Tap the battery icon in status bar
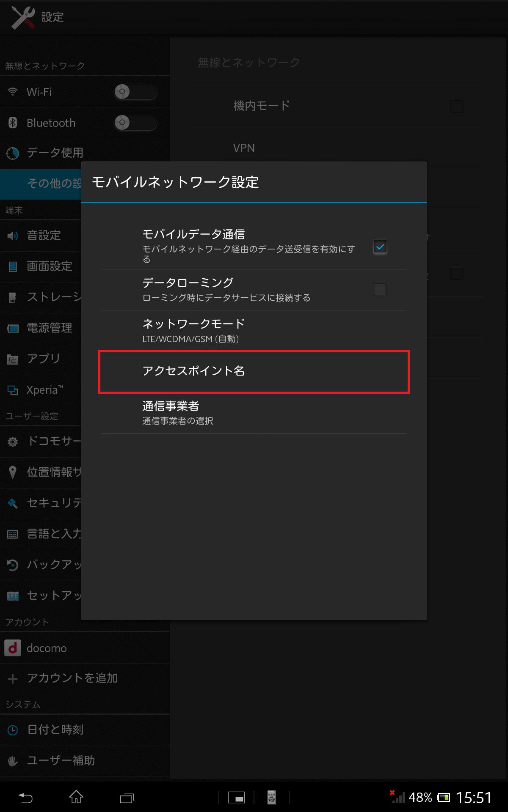 (444, 798)
